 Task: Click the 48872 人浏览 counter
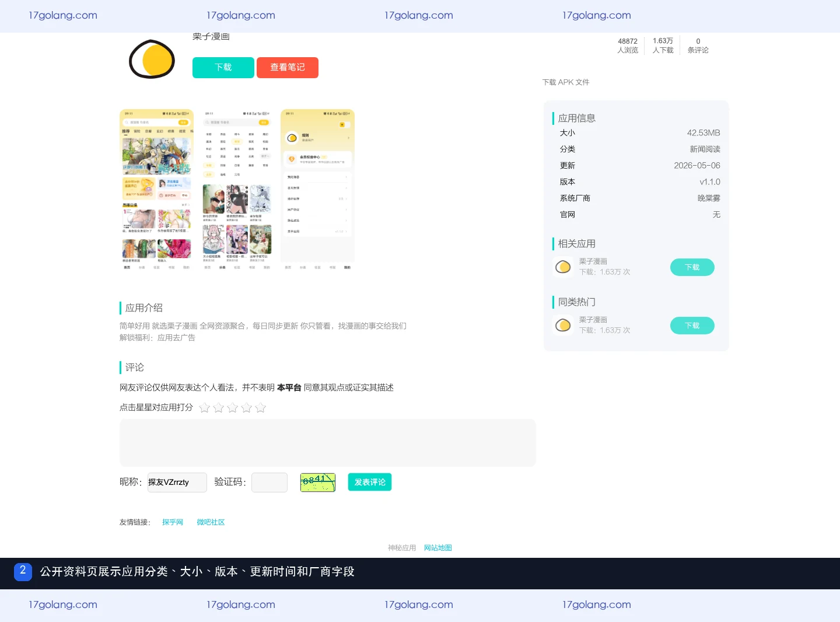628,46
